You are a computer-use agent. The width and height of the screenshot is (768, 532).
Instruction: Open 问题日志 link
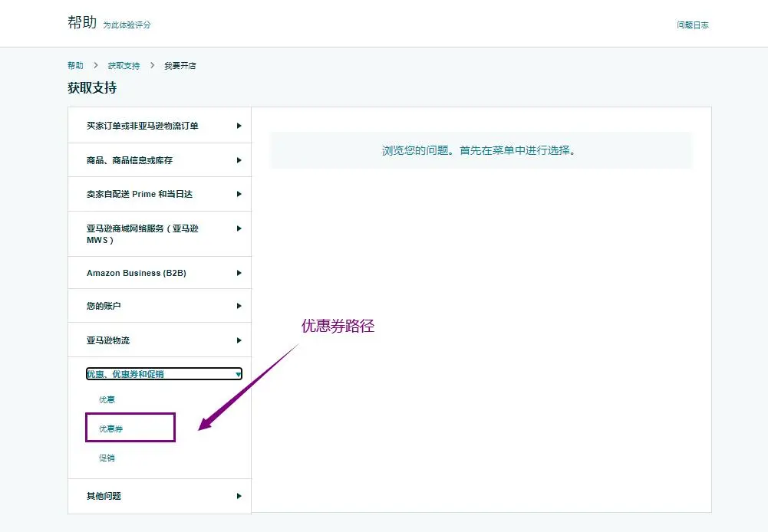pos(693,25)
